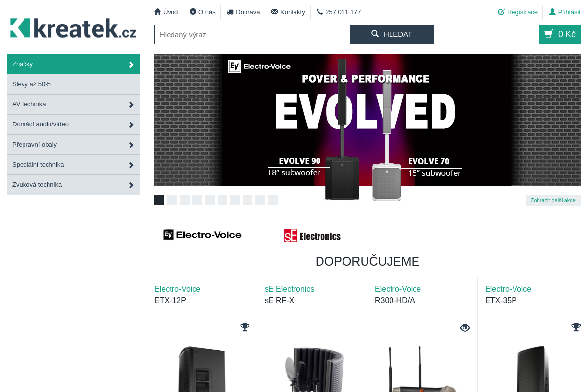Open the sE Electronics brand logo

[312, 236]
